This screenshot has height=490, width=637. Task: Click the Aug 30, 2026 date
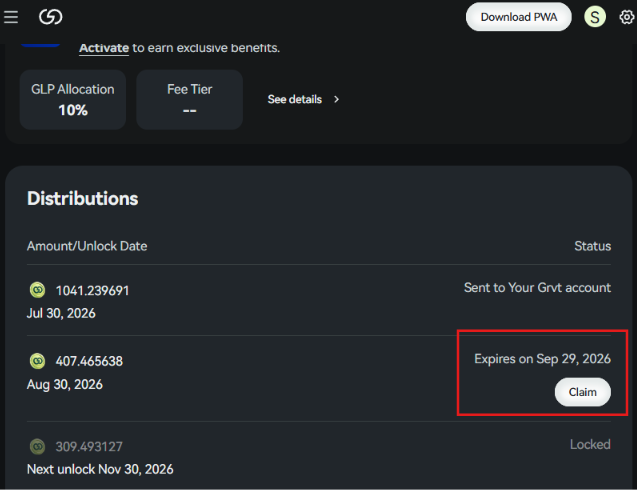(x=65, y=384)
